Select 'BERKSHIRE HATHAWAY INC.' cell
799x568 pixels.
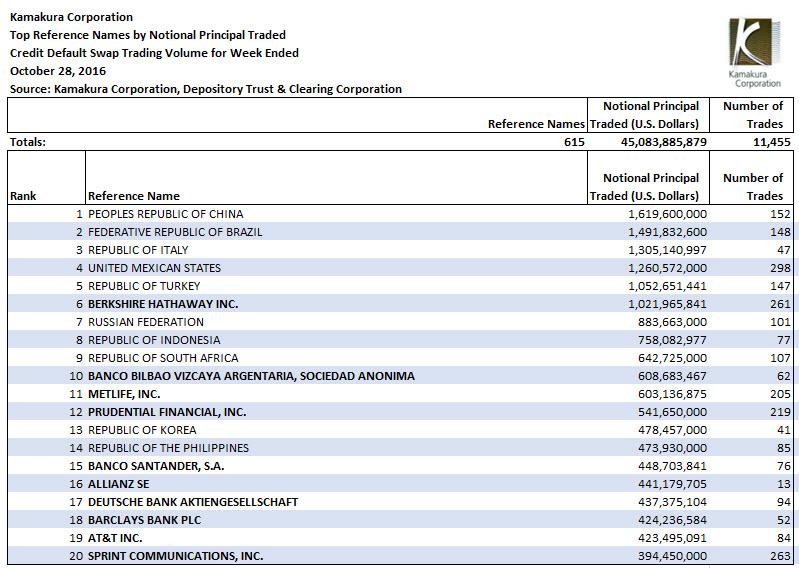[x=163, y=304]
